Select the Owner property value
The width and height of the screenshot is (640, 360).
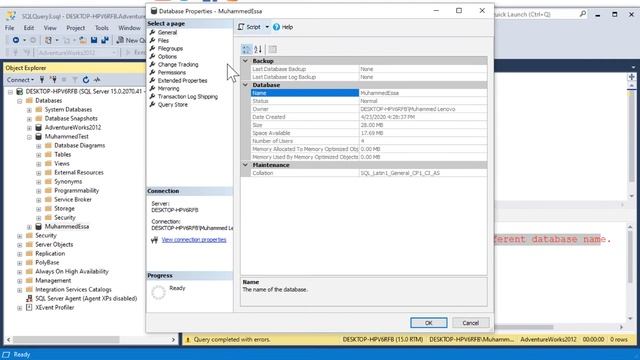[x=423, y=109]
